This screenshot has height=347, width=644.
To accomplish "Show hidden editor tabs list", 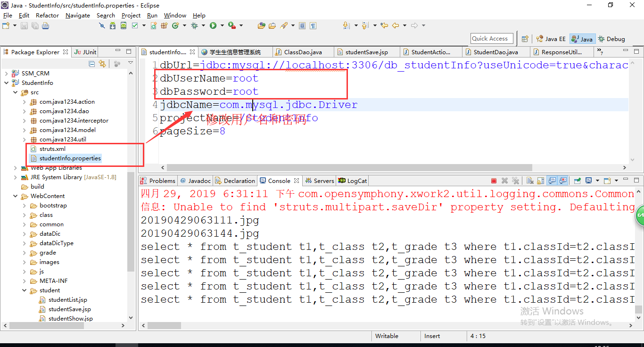I will click(x=600, y=51).
